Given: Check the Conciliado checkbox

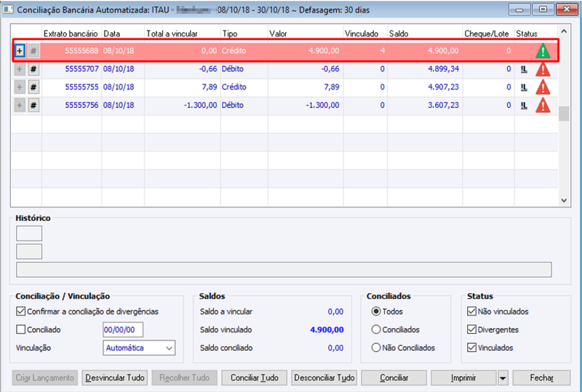Looking at the screenshot, I should [x=21, y=329].
